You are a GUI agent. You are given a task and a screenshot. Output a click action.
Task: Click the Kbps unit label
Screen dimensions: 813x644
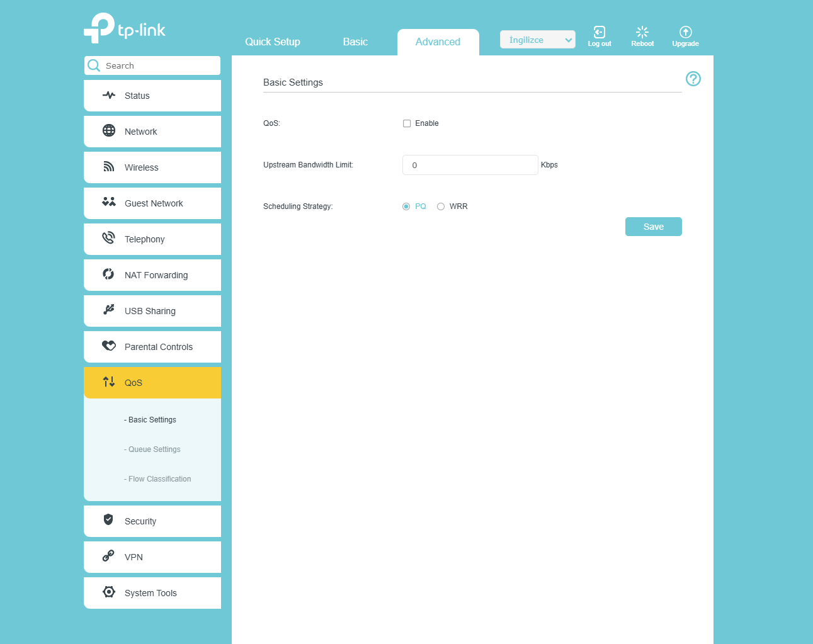(x=549, y=165)
